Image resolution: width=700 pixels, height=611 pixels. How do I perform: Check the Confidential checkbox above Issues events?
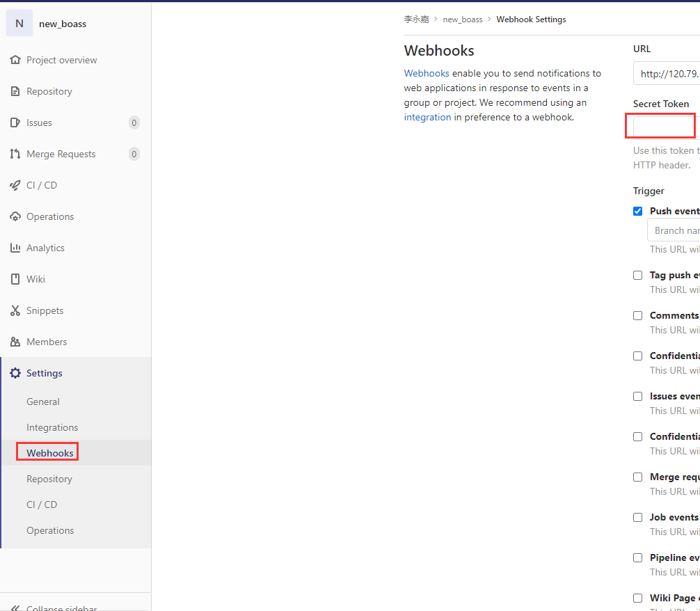pyautogui.click(x=637, y=356)
